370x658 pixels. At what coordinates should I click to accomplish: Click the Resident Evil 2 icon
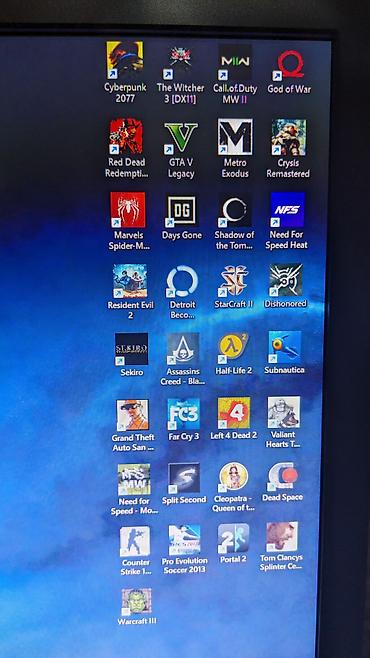pos(130,281)
